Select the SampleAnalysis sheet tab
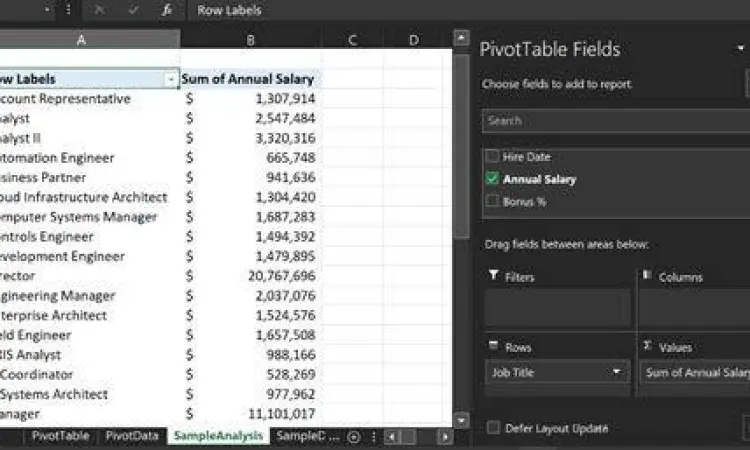750x450 pixels. point(218,436)
